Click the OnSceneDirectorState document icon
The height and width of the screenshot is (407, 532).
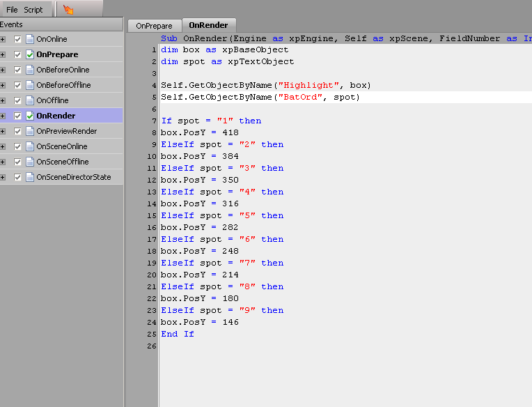point(30,177)
